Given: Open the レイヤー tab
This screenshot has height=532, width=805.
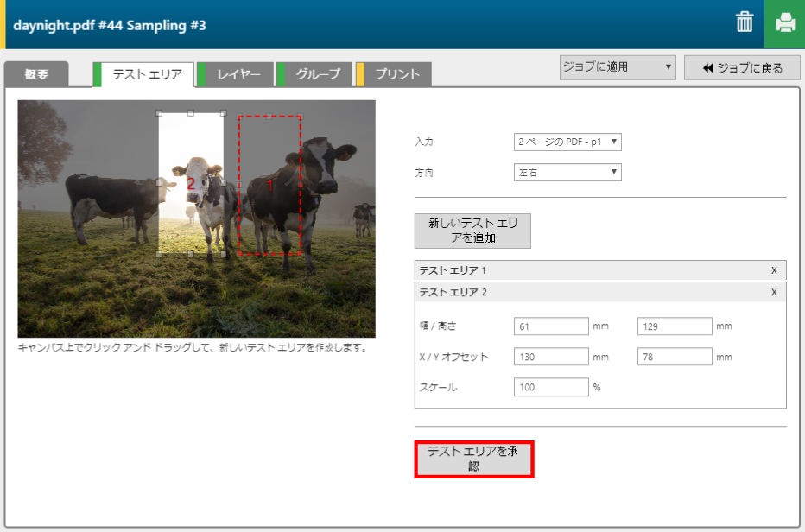Looking at the screenshot, I should (238, 74).
